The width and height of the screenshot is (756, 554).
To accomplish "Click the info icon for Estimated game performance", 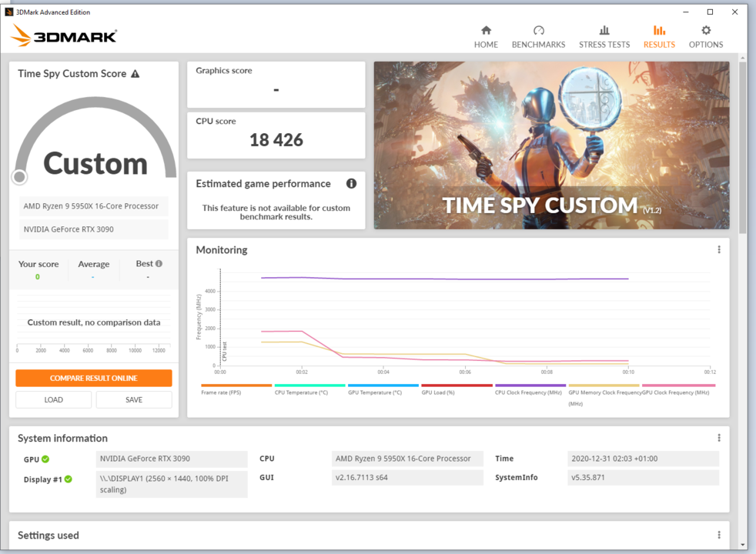I will [352, 184].
